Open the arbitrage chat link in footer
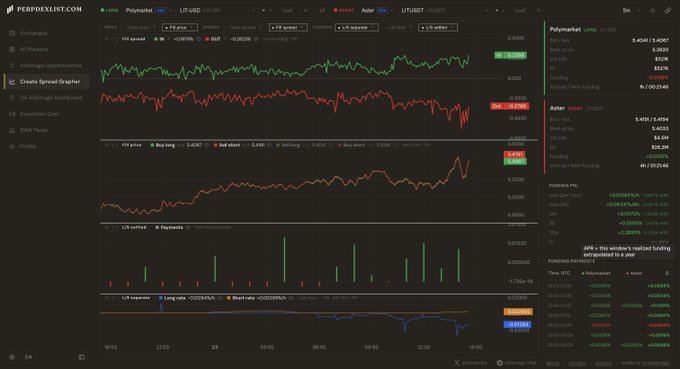The height and width of the screenshot is (369, 680). pyautogui.click(x=517, y=363)
